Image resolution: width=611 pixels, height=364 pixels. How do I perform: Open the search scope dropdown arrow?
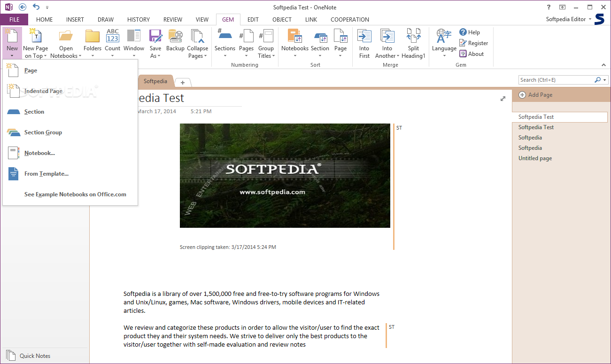(604, 80)
